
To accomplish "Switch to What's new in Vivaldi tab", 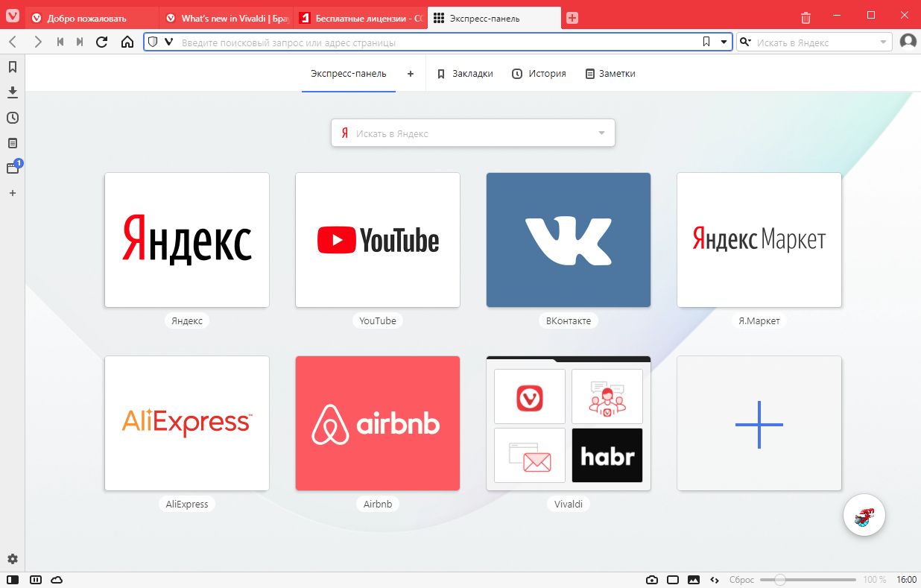I will 227,18.
